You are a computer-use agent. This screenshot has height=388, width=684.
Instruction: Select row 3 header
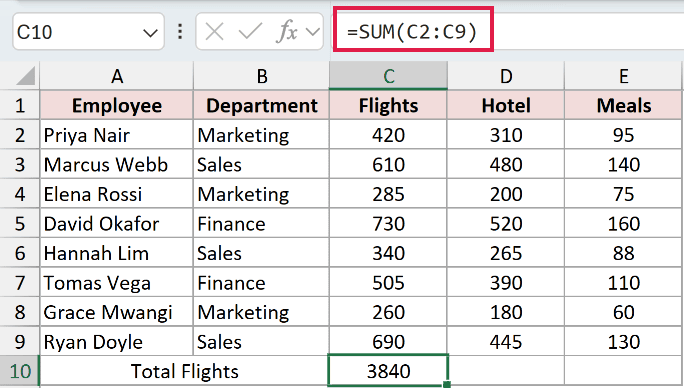(x=20, y=165)
